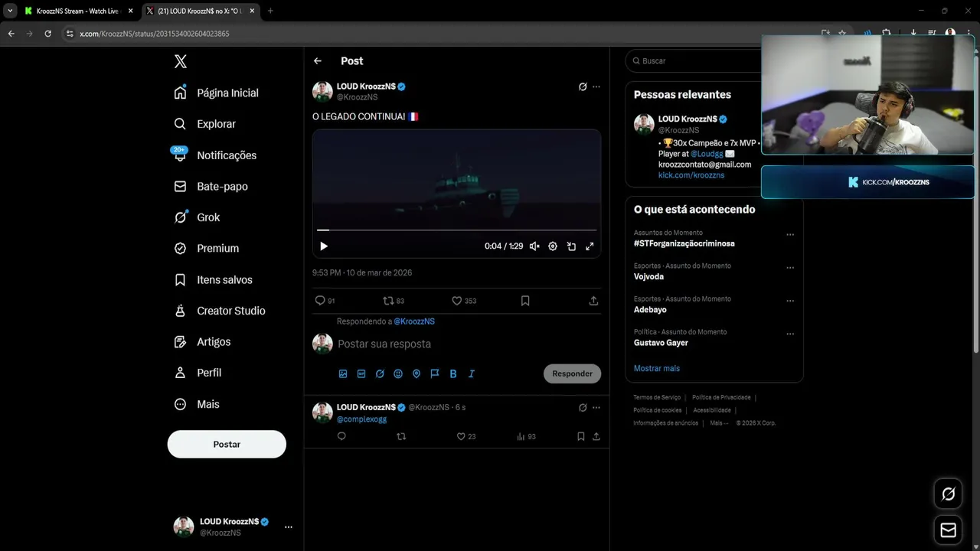Open more options for Adebayo trend

[x=790, y=301]
